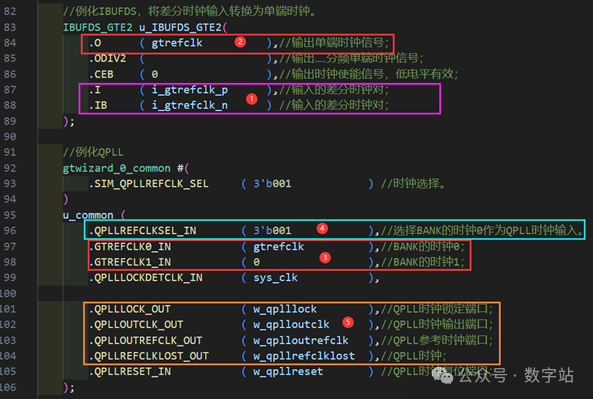Click the .QPLLOUTCLK_OUT port name
The width and height of the screenshot is (593, 399).
pos(136,325)
